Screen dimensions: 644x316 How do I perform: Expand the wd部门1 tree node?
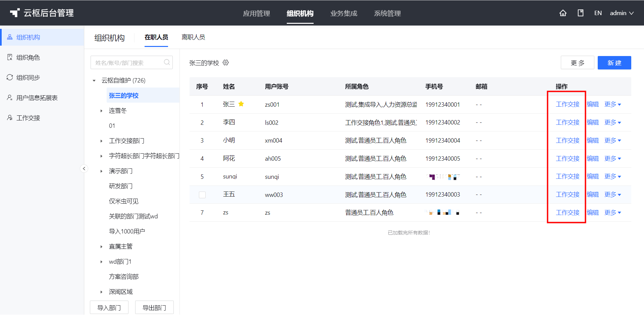tap(101, 262)
